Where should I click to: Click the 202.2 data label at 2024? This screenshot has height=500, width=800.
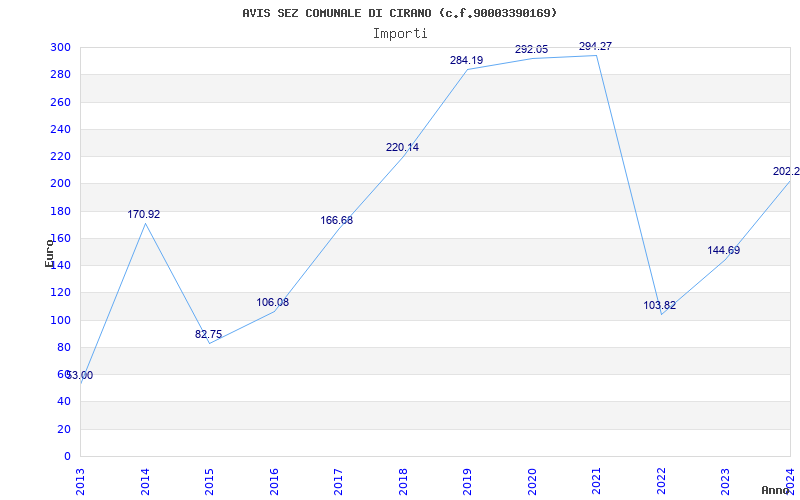click(x=786, y=172)
